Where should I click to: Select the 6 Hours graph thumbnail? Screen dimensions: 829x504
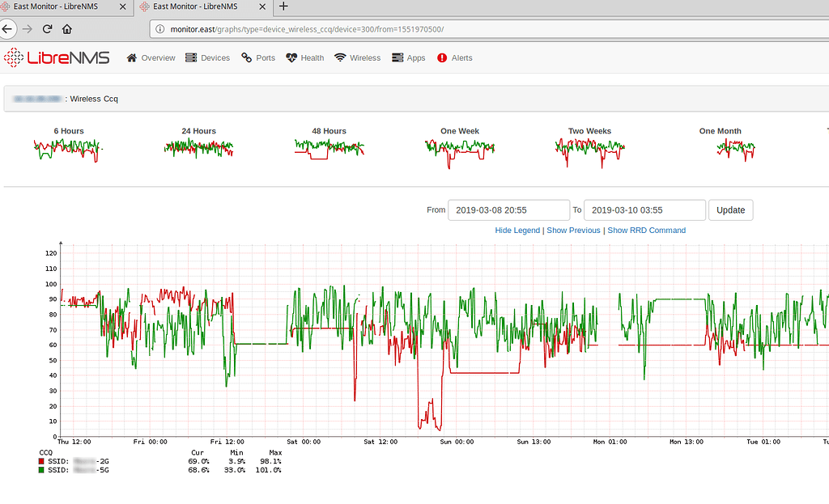pos(68,149)
